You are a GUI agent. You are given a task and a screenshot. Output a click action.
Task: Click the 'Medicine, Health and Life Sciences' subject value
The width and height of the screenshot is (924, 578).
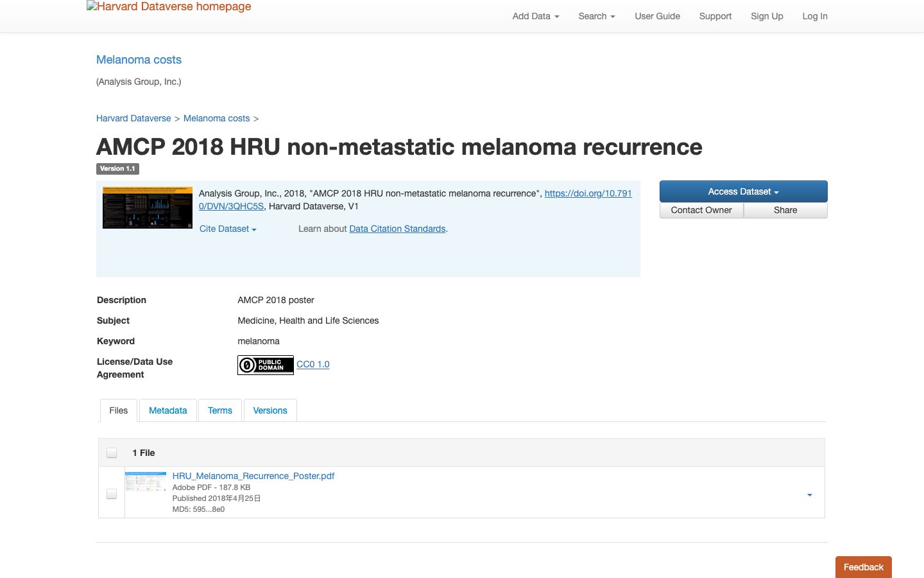(x=308, y=320)
